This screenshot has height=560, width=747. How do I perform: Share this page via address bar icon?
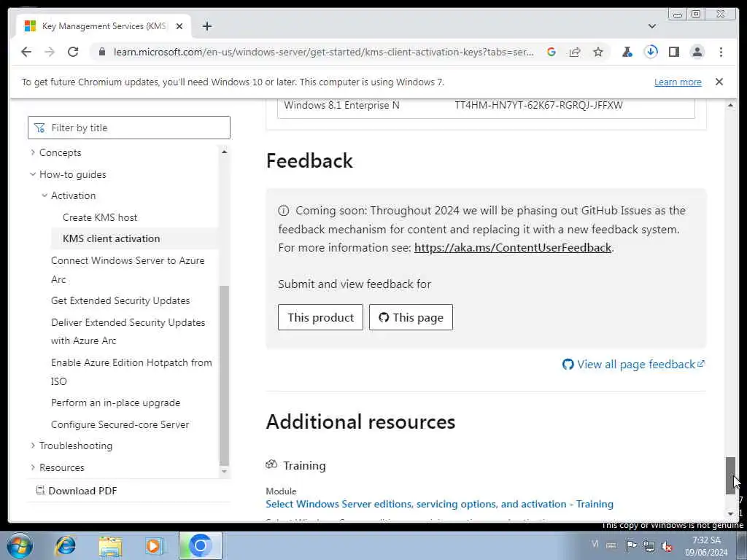575,52
